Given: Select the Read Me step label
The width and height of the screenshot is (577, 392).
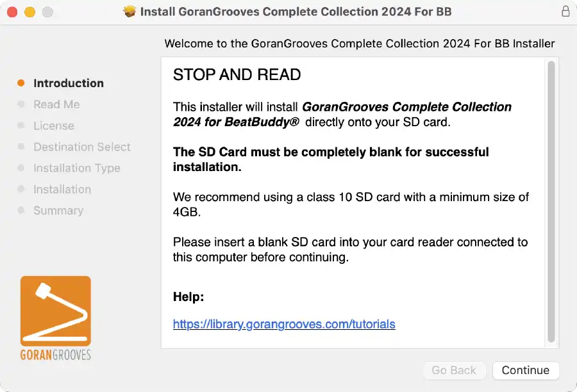Looking at the screenshot, I should (x=56, y=104).
